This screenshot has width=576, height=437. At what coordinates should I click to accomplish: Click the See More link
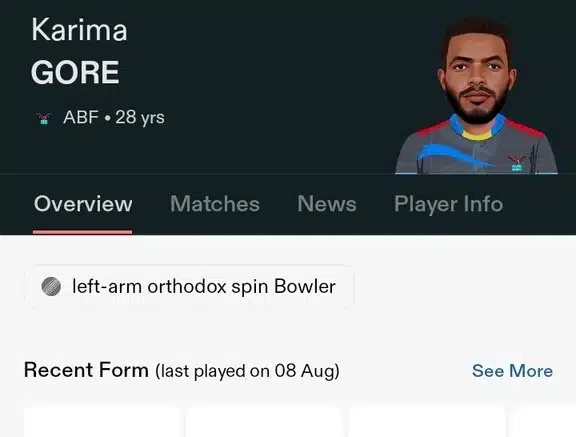(x=512, y=371)
